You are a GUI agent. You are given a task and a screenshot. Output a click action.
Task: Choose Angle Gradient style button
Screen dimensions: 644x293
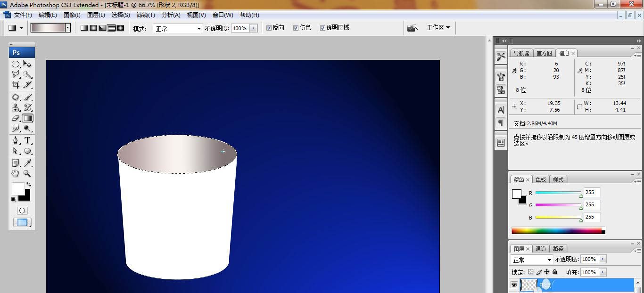102,28
